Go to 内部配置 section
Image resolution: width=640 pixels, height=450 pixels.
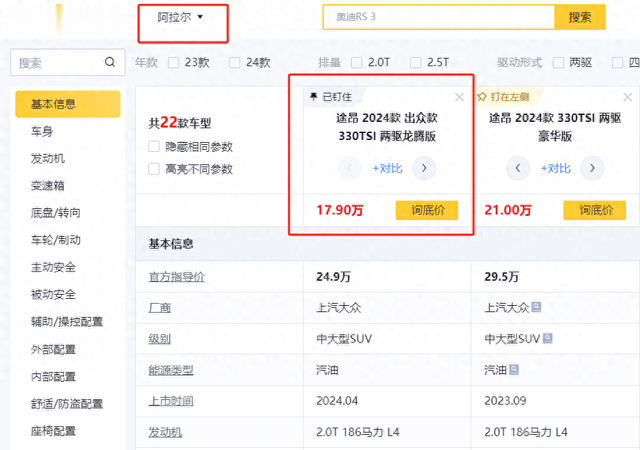53,376
